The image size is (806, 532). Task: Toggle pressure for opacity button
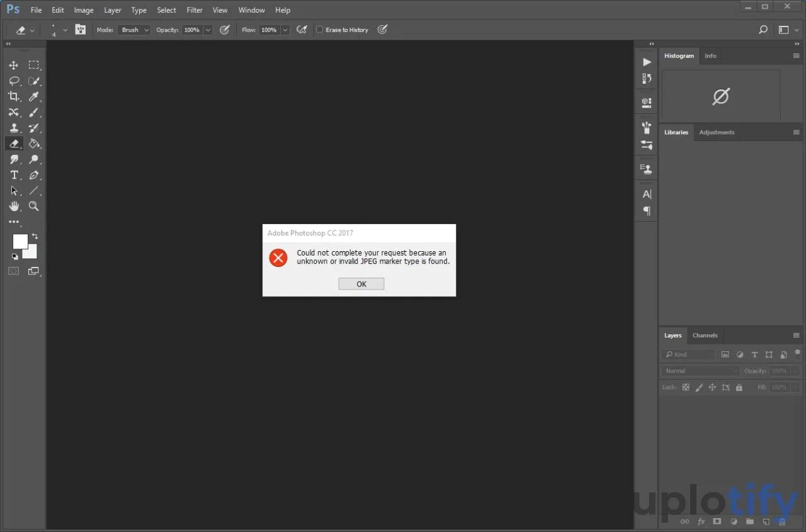225,30
